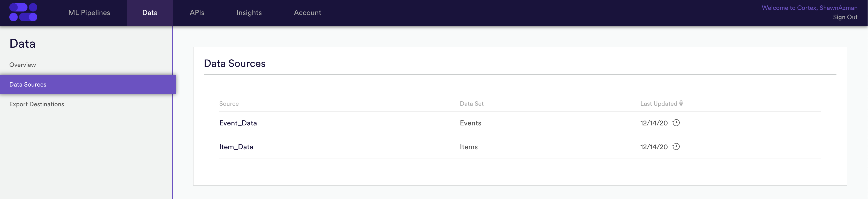Open Overview in the sidebar
Image resolution: width=868 pixels, height=199 pixels.
pyautogui.click(x=23, y=65)
